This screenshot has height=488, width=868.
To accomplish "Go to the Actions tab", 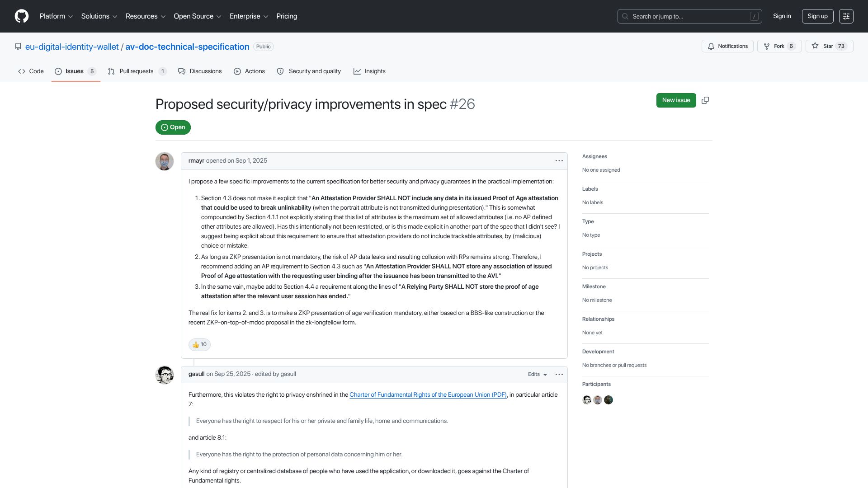I will (x=249, y=71).
